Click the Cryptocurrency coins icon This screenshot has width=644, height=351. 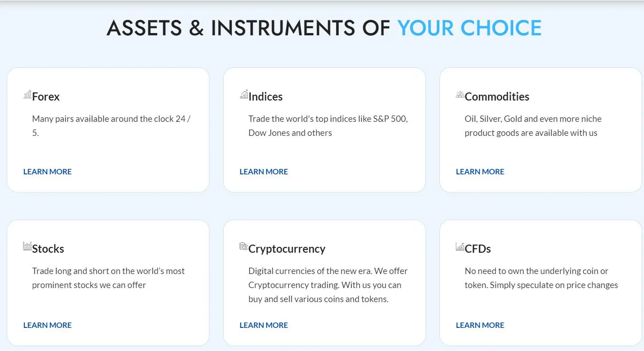[x=244, y=246]
